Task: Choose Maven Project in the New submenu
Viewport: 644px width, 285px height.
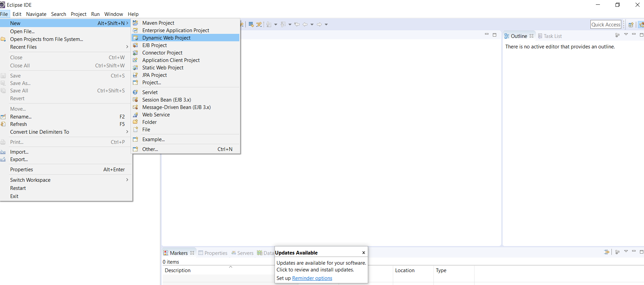Action: click(158, 23)
